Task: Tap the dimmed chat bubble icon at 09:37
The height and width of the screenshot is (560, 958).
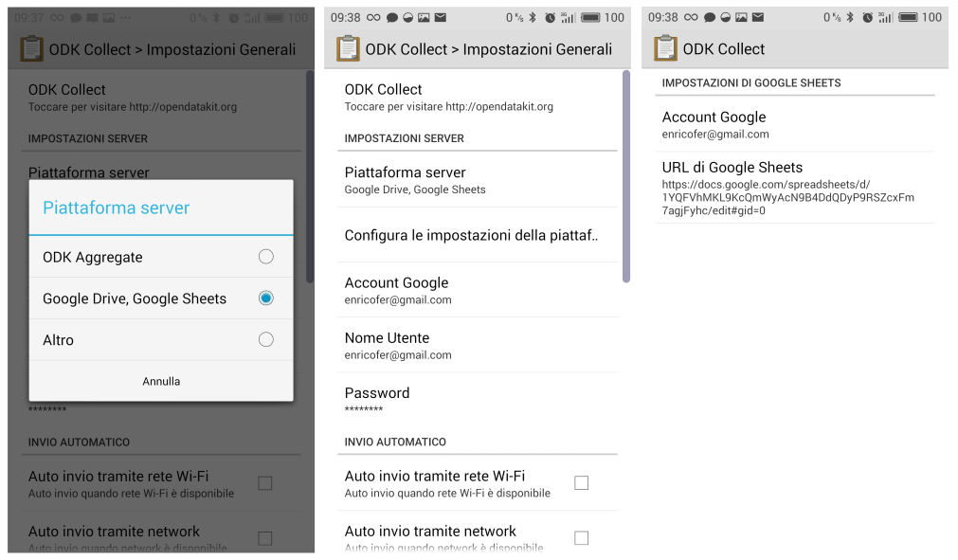Action: (76, 18)
